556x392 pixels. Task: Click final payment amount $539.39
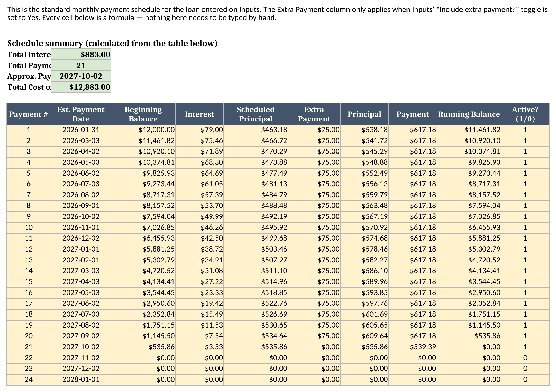[412, 347]
